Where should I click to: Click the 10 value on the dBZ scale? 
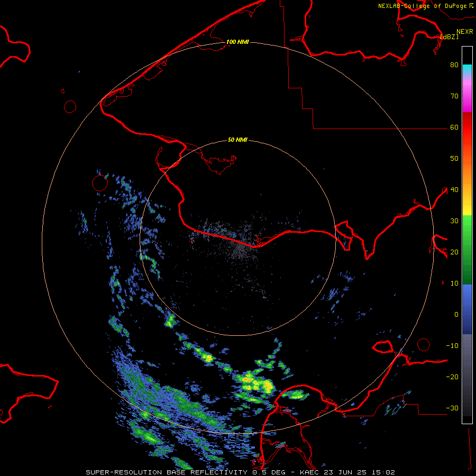tap(454, 283)
